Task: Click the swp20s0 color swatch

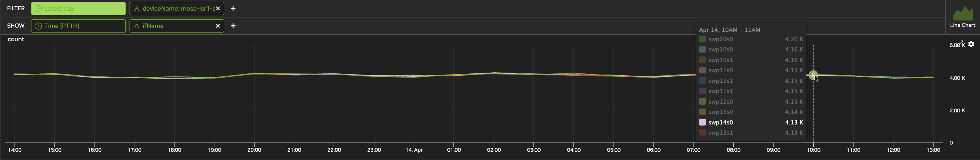Action: 703,39
